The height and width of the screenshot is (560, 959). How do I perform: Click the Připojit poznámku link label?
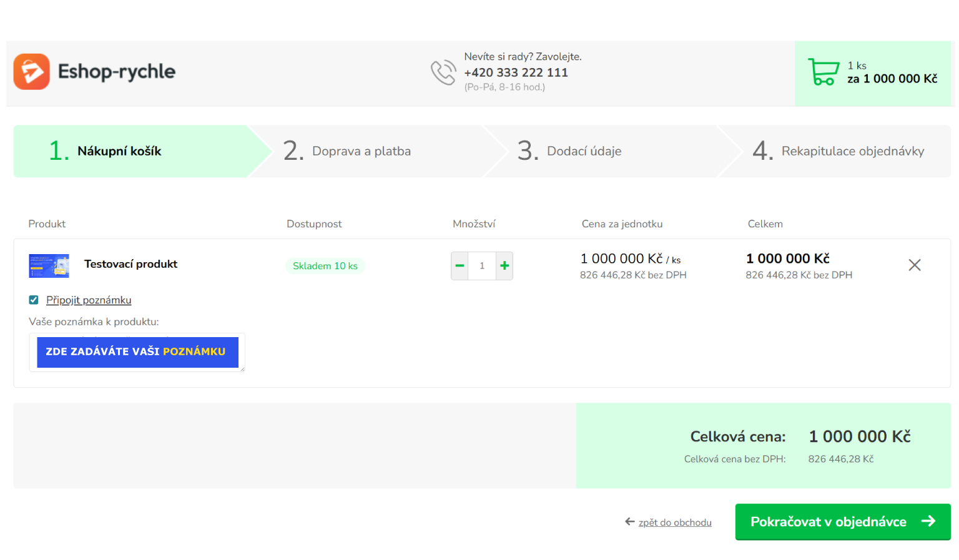[x=89, y=300]
